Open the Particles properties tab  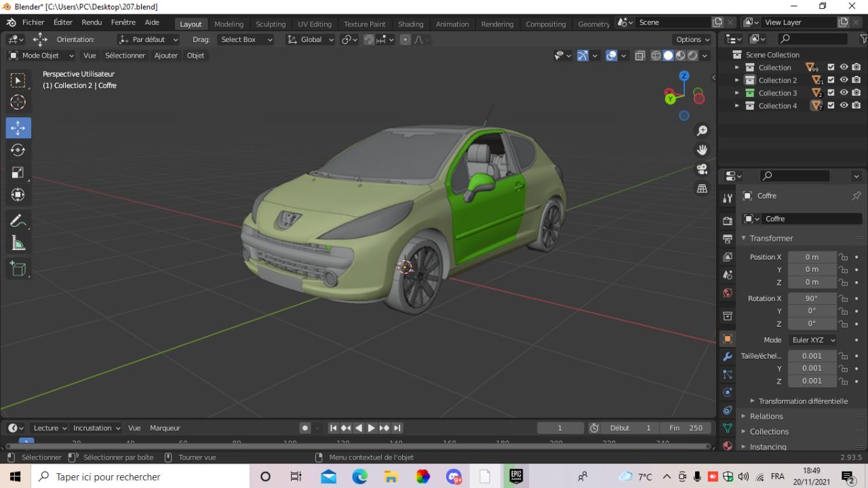[x=728, y=374]
